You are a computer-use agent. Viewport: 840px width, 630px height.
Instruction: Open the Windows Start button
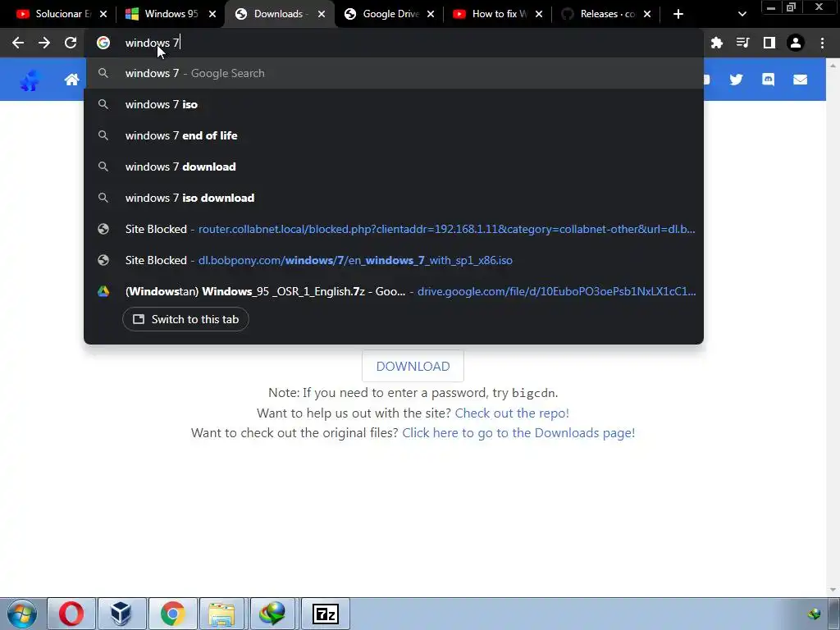coord(22,614)
